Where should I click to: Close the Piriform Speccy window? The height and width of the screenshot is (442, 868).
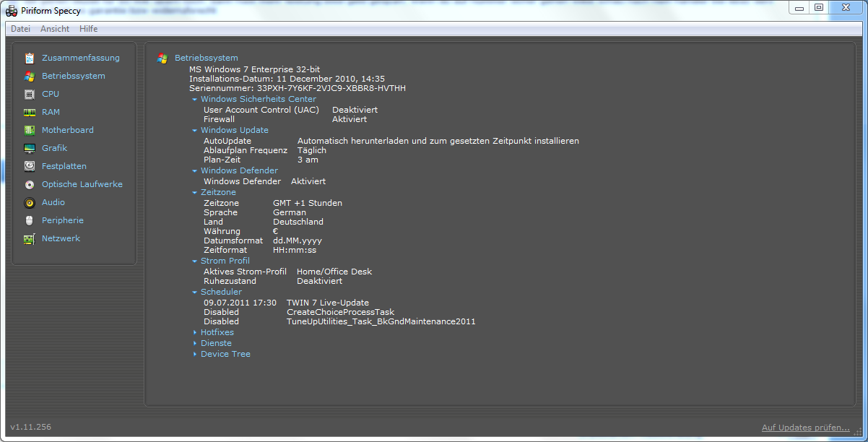(x=846, y=7)
